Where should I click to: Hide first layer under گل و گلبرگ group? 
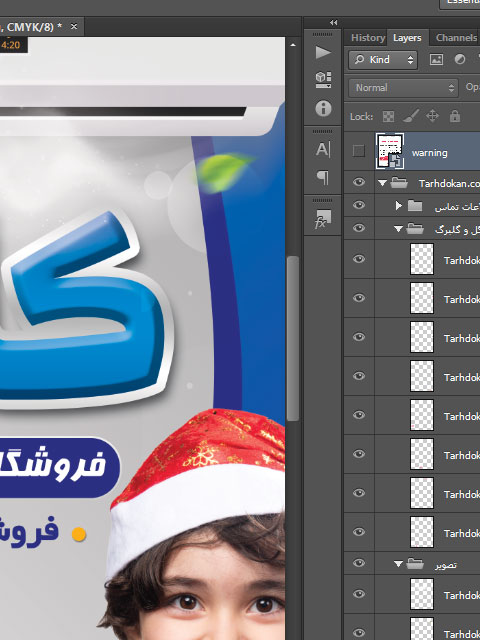(359, 259)
